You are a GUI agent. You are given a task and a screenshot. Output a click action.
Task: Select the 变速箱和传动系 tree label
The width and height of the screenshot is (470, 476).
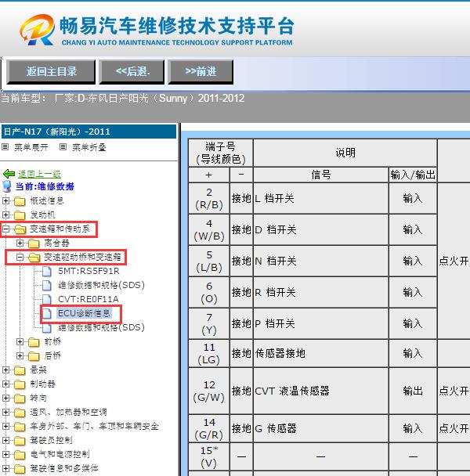pyautogui.click(x=60, y=229)
